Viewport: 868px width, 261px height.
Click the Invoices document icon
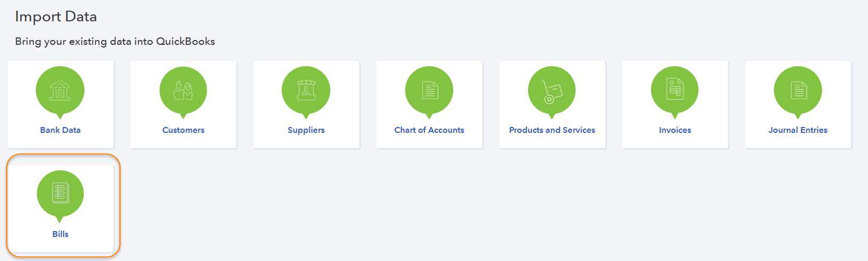[675, 90]
